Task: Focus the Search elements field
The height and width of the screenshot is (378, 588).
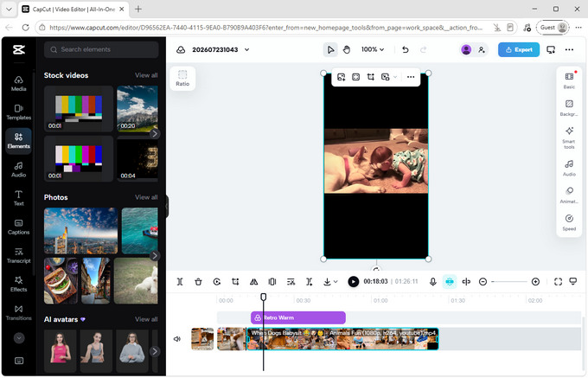Action: pos(101,49)
